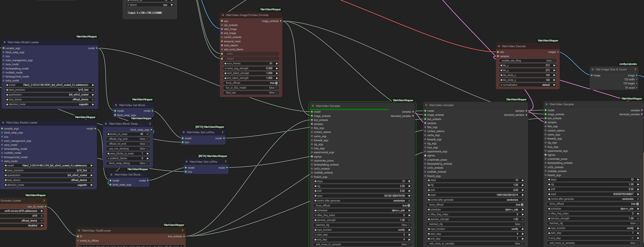The image size is (644, 247).
Task: Open the model dropdown showing A14B-HIGH safetensors
Action: pyautogui.click(x=50, y=85)
